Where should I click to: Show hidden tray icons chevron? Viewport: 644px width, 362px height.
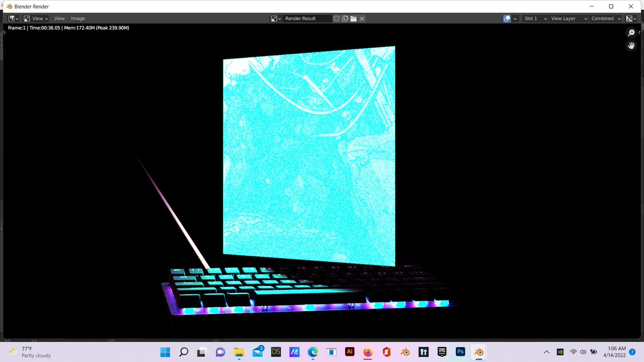point(546,352)
